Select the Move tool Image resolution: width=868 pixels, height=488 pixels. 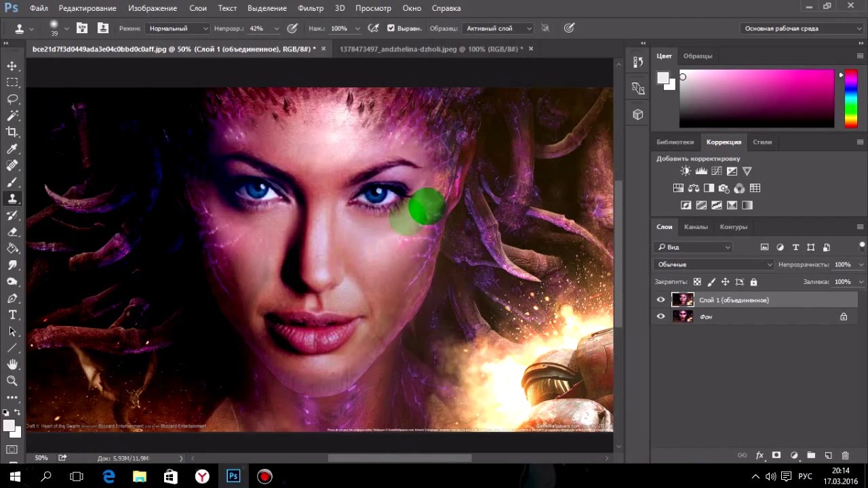12,66
